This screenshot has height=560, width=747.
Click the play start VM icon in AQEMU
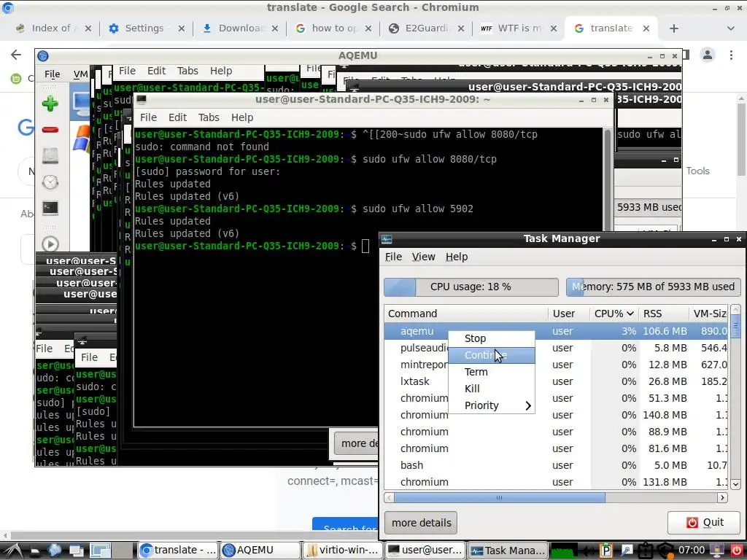pyautogui.click(x=50, y=244)
